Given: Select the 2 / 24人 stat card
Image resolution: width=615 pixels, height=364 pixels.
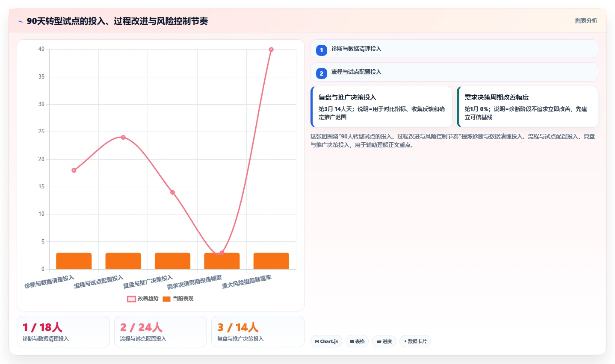Looking at the screenshot, I should pos(160,332).
